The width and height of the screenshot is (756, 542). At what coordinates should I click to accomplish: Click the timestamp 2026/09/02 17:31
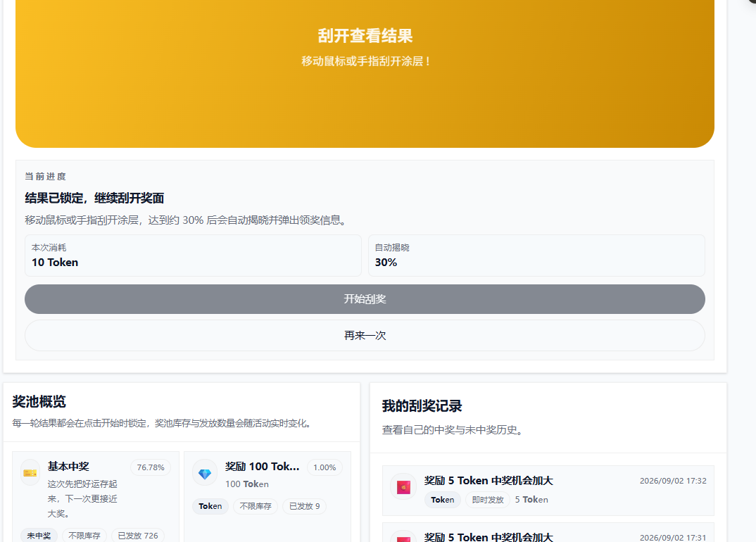[673, 538]
